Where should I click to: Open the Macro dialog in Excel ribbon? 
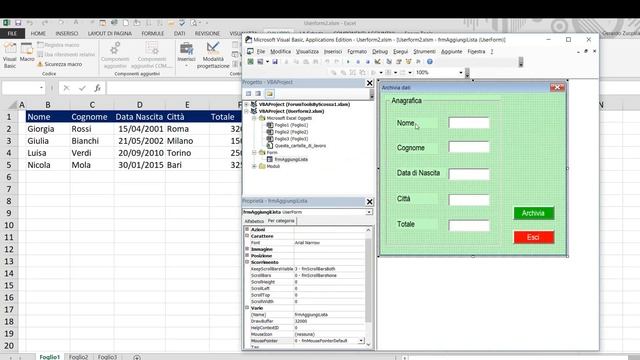click(27, 52)
